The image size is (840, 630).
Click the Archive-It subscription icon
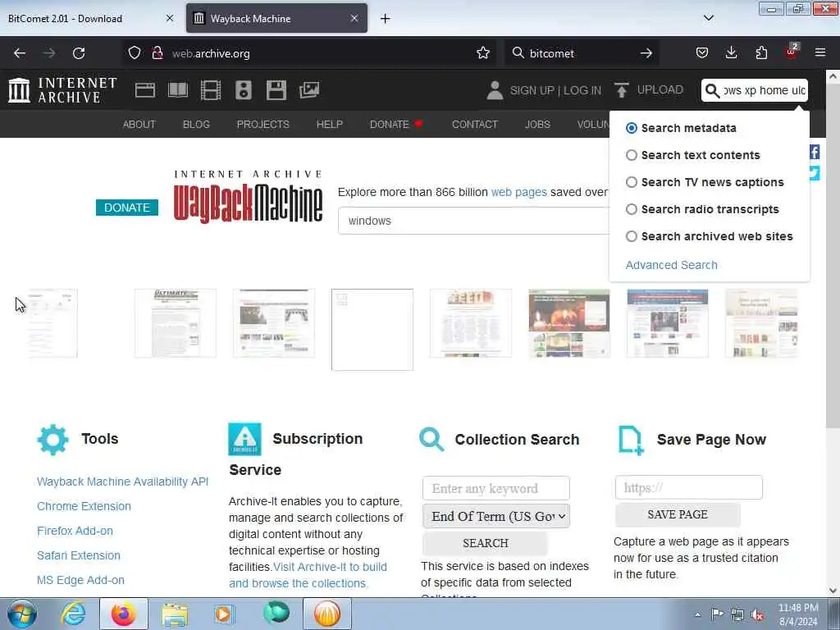tap(244, 440)
